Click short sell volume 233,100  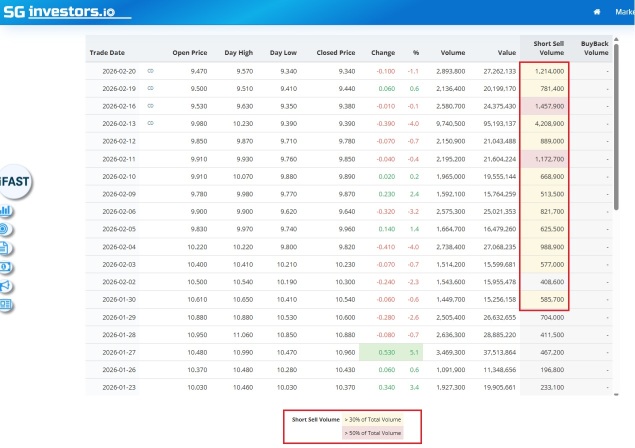click(552, 388)
